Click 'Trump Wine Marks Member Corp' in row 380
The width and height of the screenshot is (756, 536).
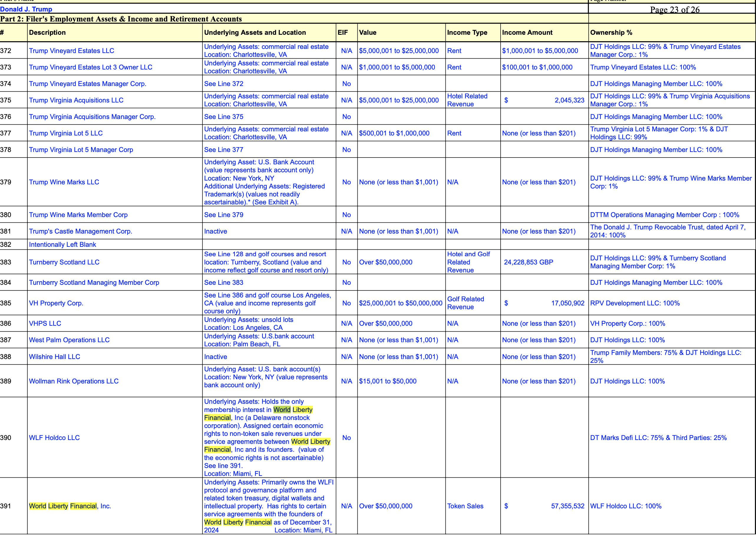(x=78, y=215)
